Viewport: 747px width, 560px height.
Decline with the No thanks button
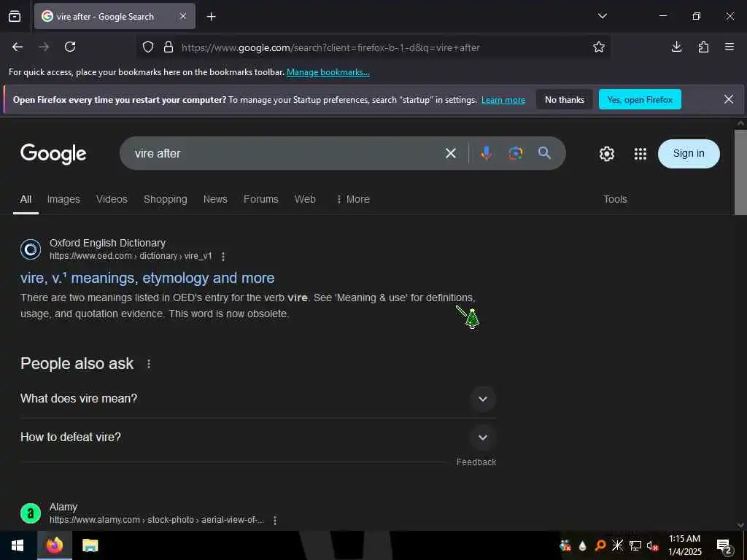565,99
